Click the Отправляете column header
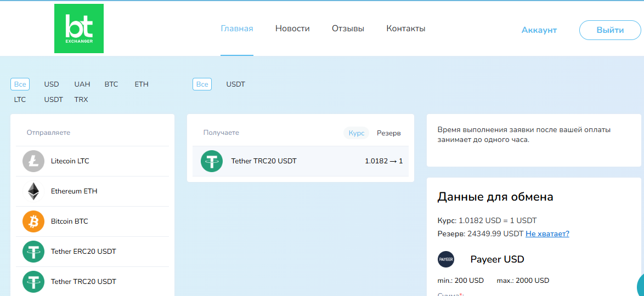The height and width of the screenshot is (296, 644). pos(48,133)
